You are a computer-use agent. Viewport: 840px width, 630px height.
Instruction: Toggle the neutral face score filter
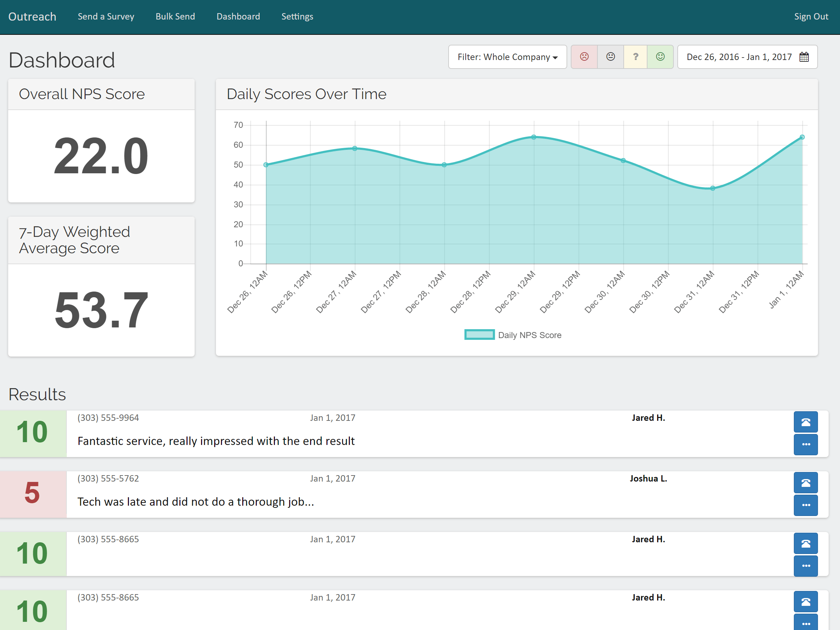point(610,57)
